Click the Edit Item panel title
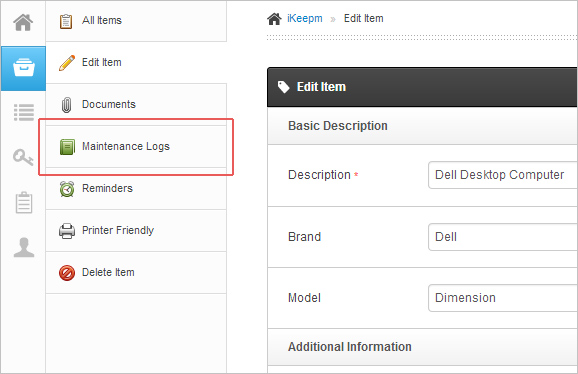578x374 pixels. point(321,87)
